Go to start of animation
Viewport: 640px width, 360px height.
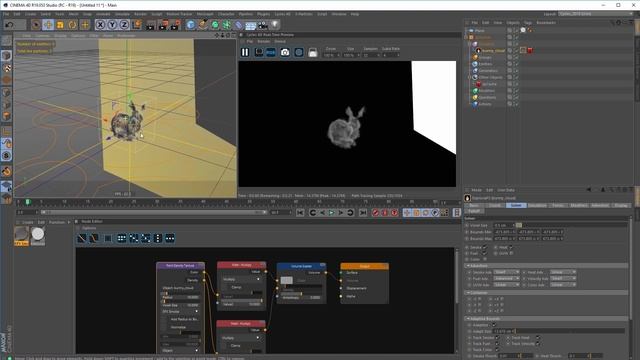[300, 213]
